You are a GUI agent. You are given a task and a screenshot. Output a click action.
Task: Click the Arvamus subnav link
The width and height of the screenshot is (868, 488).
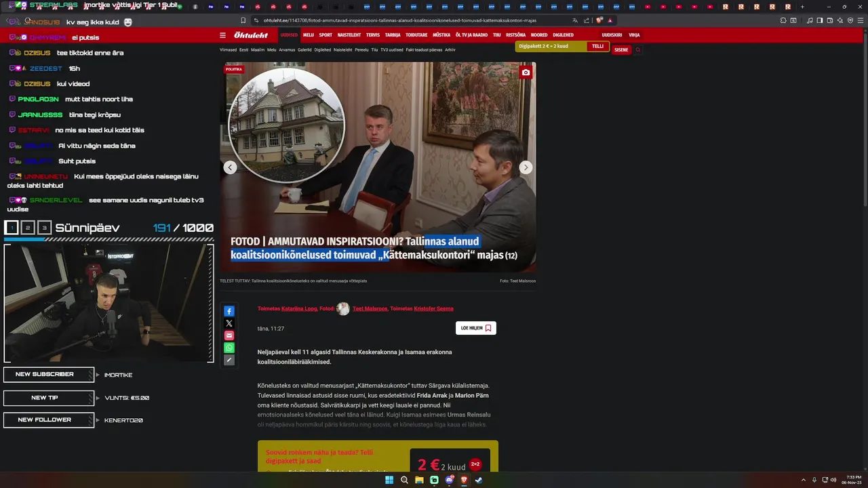287,49
